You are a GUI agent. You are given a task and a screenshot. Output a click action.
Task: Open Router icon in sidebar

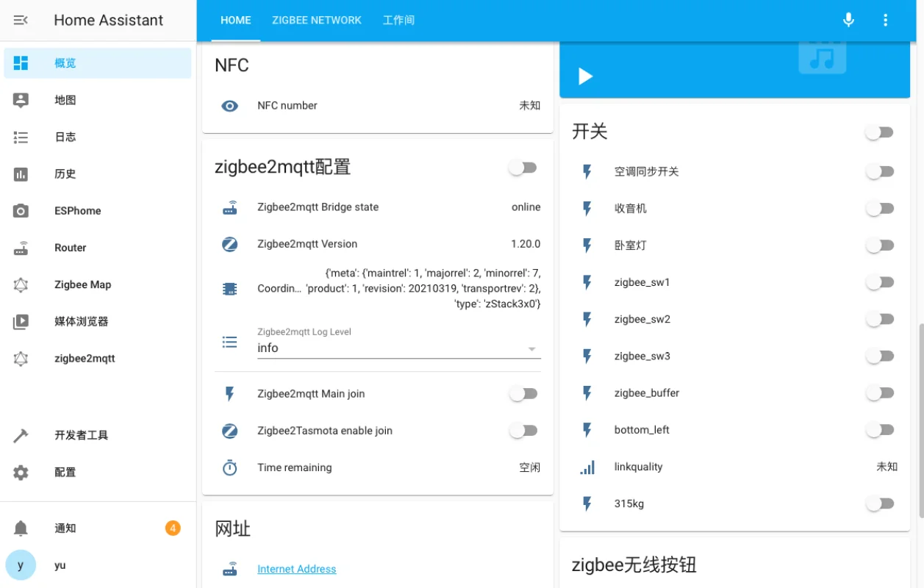click(21, 248)
